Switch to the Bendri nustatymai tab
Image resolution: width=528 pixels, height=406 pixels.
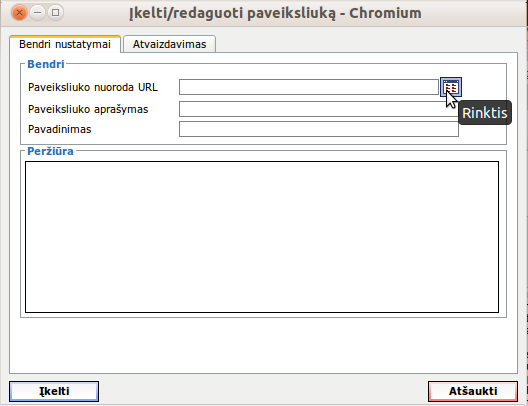pos(65,44)
